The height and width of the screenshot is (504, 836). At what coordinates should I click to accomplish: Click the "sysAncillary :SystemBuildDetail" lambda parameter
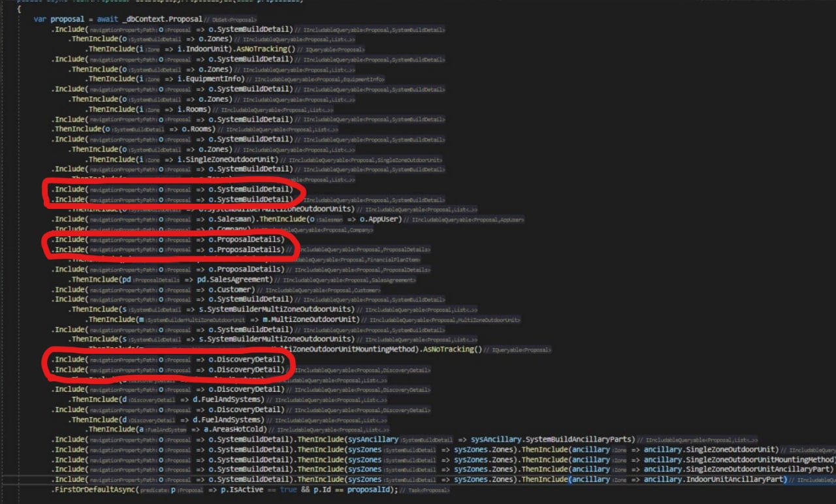click(x=400, y=439)
